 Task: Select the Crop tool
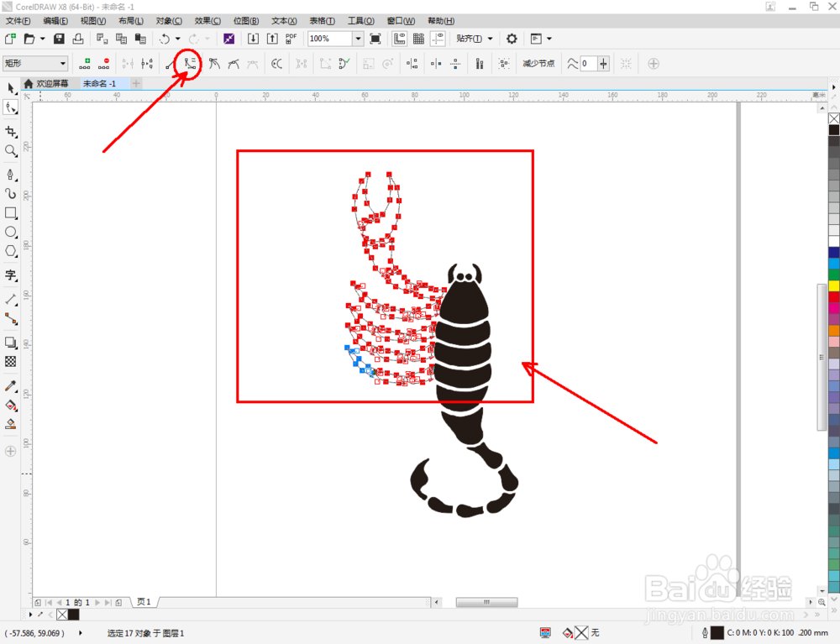pyautogui.click(x=11, y=131)
